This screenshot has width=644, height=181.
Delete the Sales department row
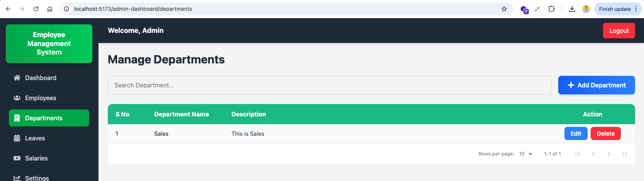point(606,133)
